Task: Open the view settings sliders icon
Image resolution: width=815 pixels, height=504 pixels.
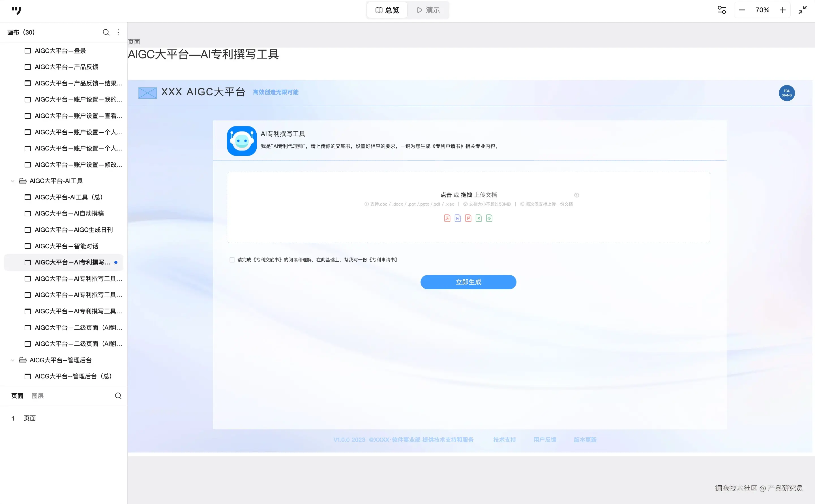Action: (722, 10)
